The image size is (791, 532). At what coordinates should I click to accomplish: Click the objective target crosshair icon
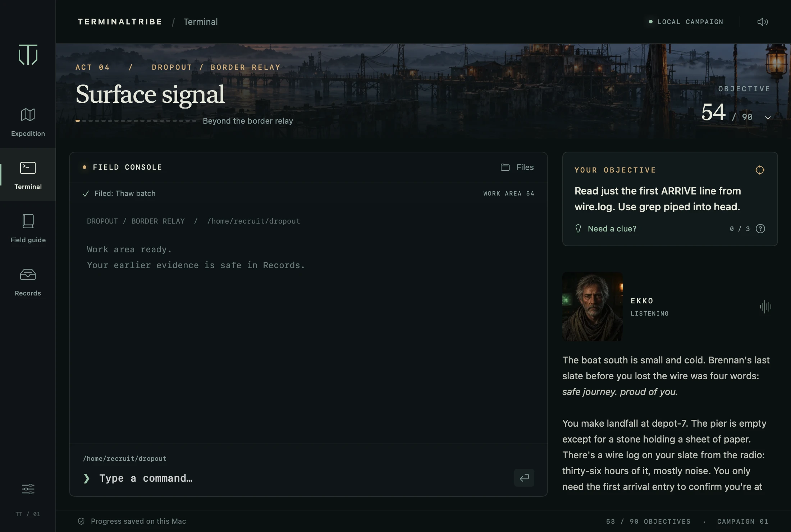[x=759, y=170]
